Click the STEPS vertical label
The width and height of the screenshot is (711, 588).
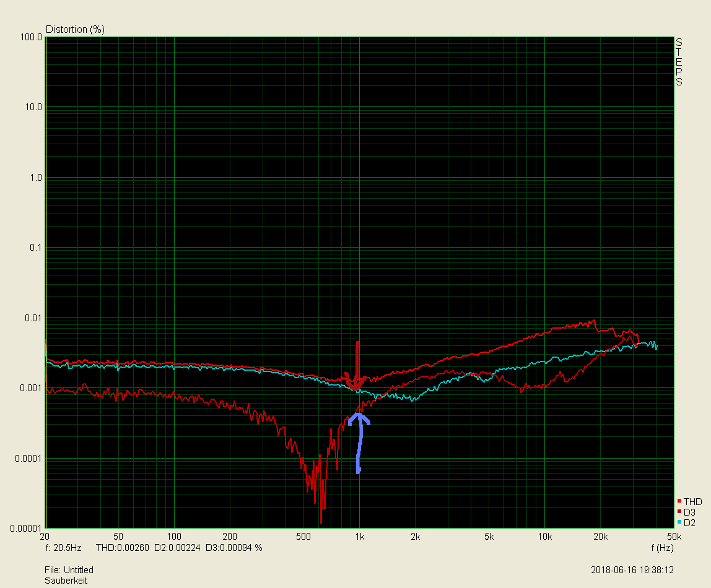(x=679, y=62)
